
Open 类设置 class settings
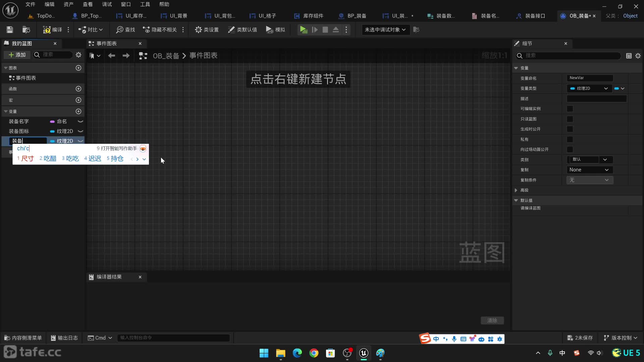[207, 29]
